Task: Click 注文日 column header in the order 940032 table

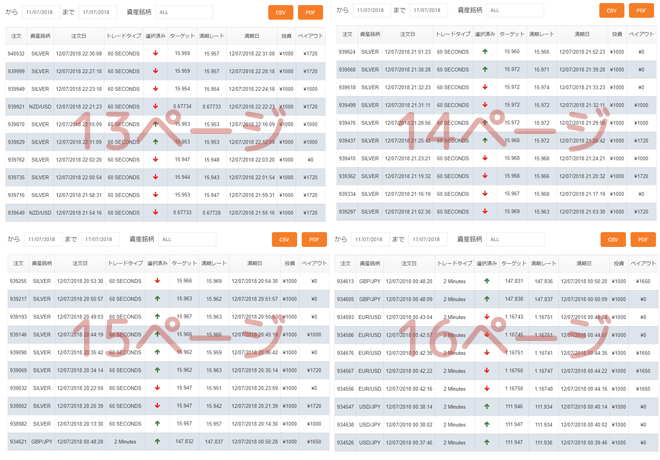Action: click(79, 36)
